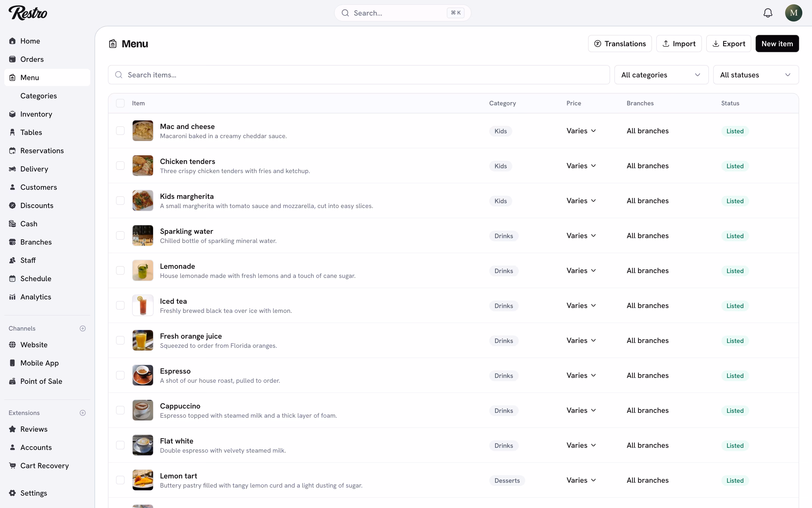This screenshot has width=812, height=508.
Task: Select the Sparkling water checkbox
Action: [x=120, y=235]
